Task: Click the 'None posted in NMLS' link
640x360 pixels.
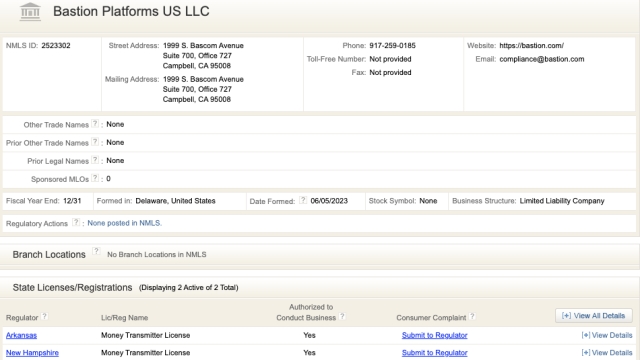Action: (x=124, y=223)
